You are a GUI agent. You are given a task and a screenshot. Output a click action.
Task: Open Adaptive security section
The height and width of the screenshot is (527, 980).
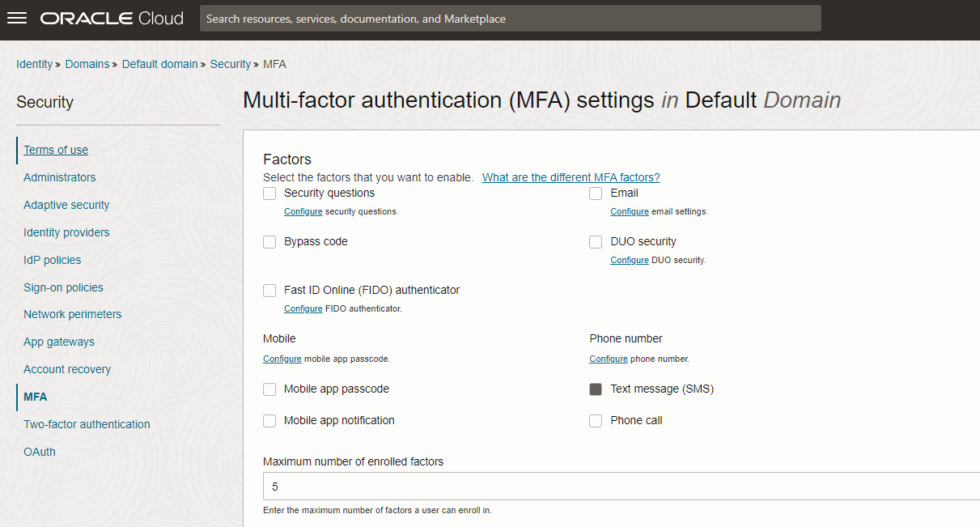click(x=66, y=205)
